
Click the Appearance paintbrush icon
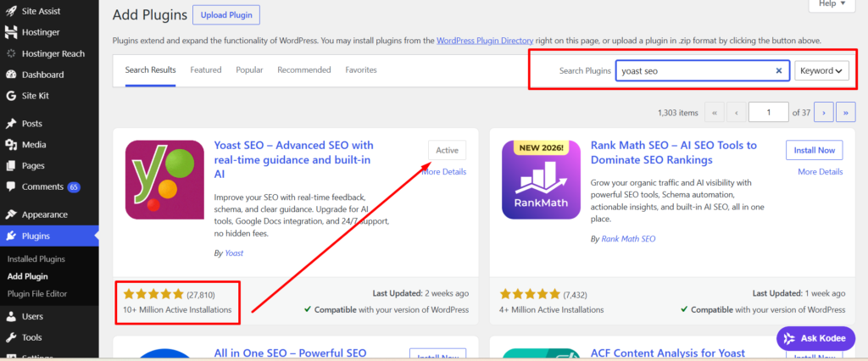click(10, 215)
